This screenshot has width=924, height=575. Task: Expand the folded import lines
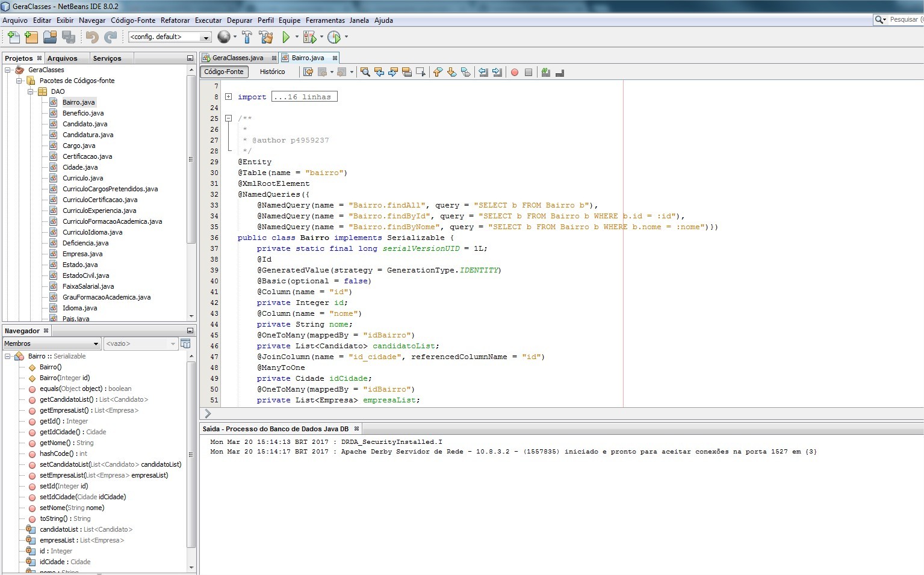coord(229,97)
